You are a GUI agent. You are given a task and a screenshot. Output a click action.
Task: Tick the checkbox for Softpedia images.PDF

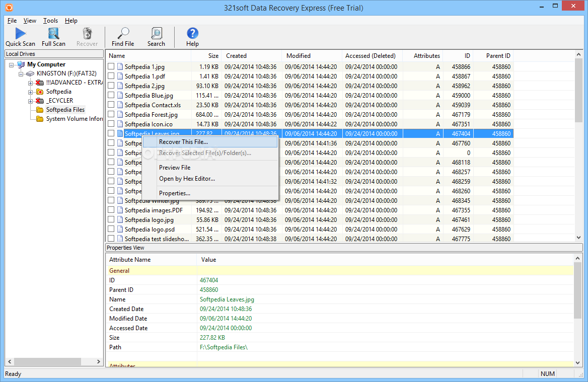[111, 209]
